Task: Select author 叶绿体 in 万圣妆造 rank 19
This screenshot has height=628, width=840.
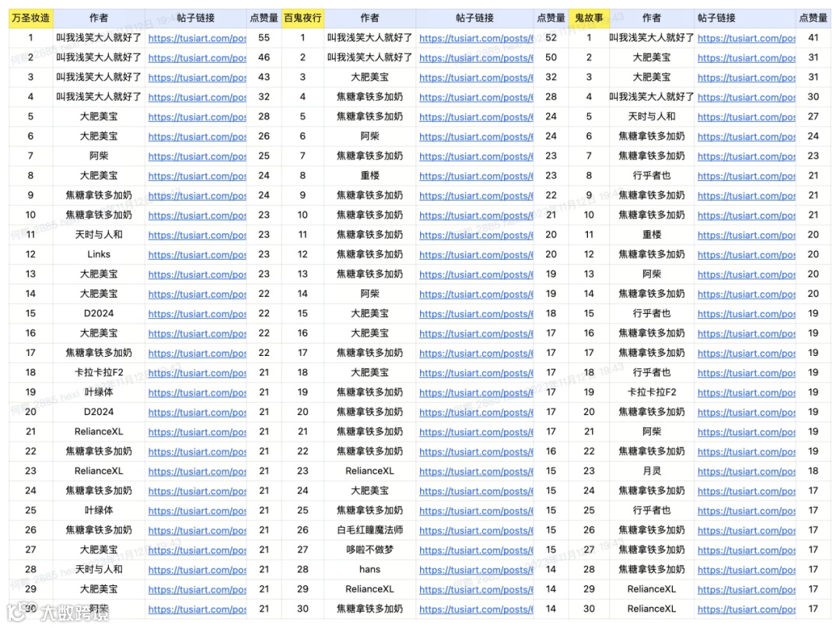Action: point(99,392)
